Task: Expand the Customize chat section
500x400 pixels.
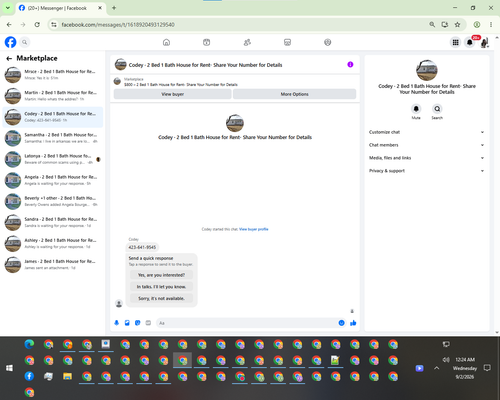Action: tap(427, 132)
